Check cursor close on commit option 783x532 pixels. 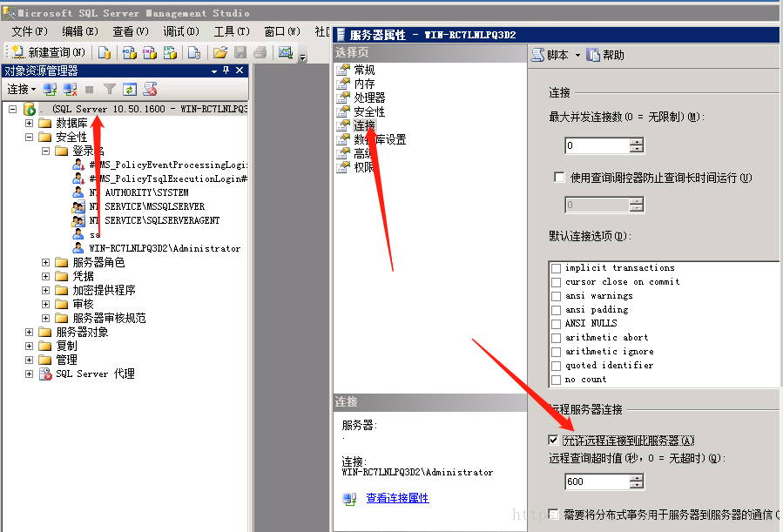(557, 282)
